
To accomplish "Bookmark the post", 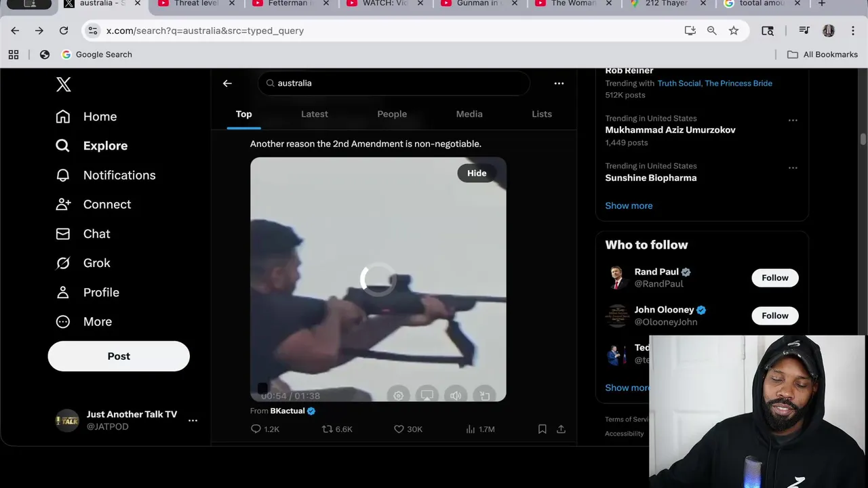I will pyautogui.click(x=542, y=429).
